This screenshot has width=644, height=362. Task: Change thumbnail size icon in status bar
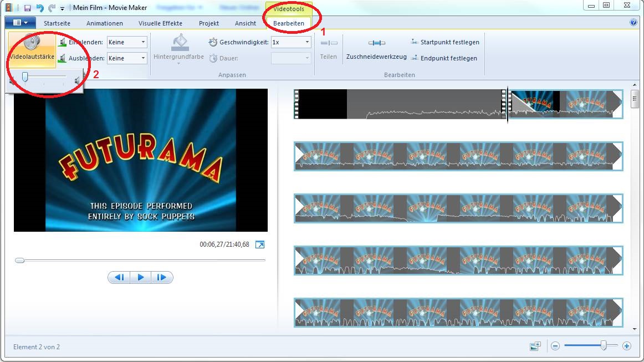[x=535, y=346]
